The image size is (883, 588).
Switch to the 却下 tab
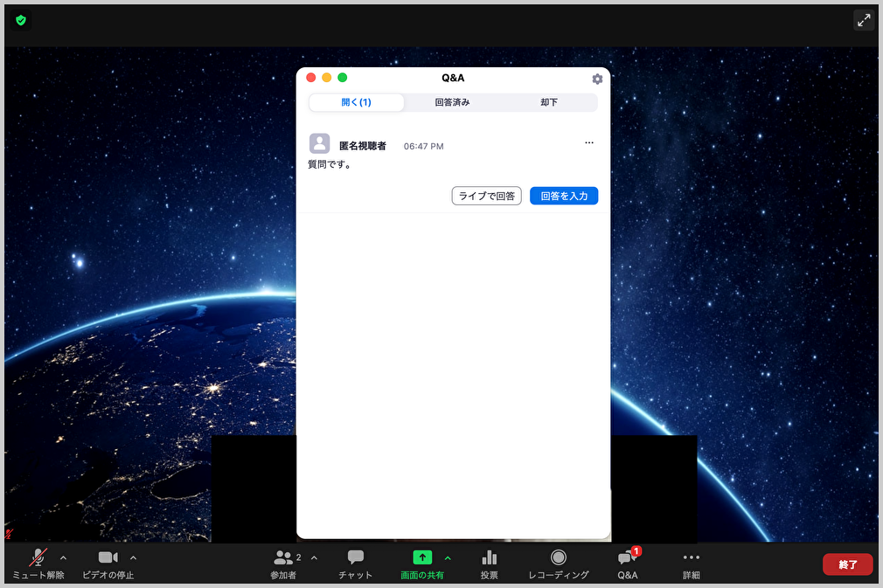point(549,102)
